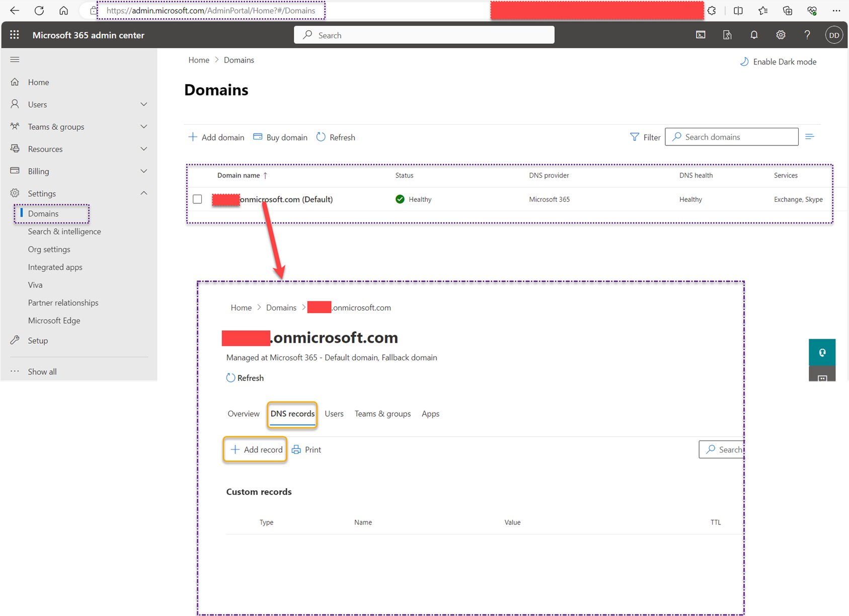Open the app launcher waffle grid
849x616 pixels.
tap(15, 35)
